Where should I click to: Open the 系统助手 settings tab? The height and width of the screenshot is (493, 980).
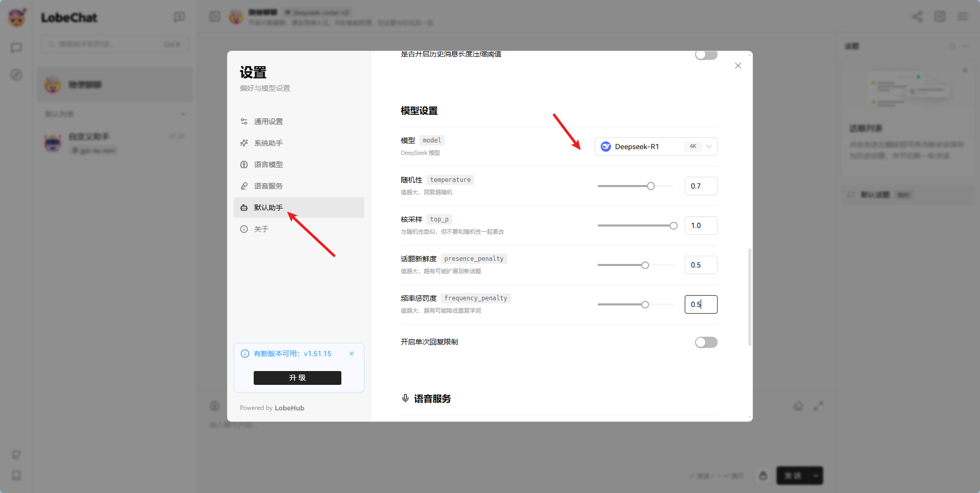(299, 143)
